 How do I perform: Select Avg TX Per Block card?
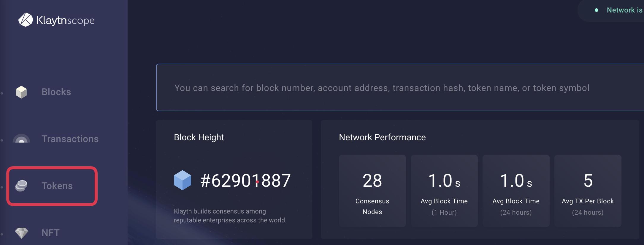click(588, 191)
